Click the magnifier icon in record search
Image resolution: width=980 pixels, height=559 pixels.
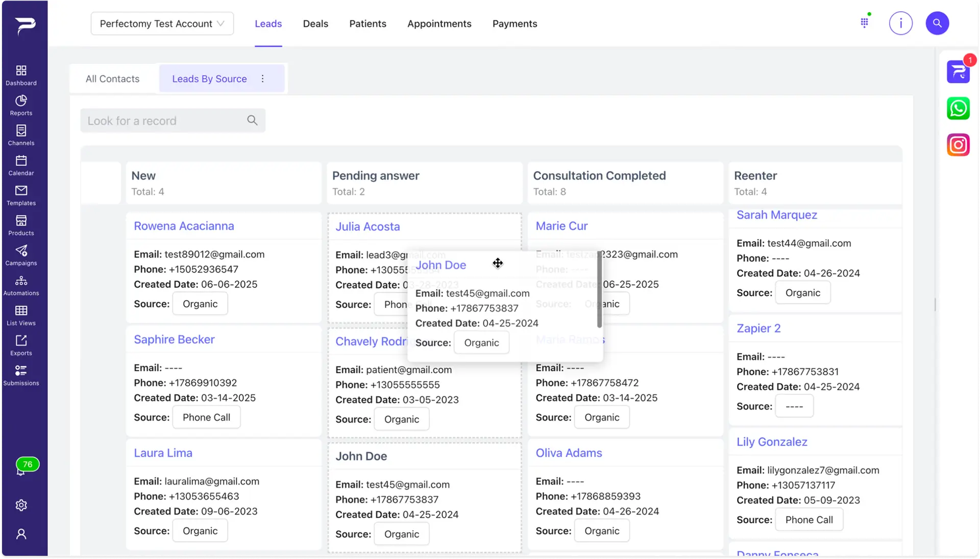tap(252, 120)
